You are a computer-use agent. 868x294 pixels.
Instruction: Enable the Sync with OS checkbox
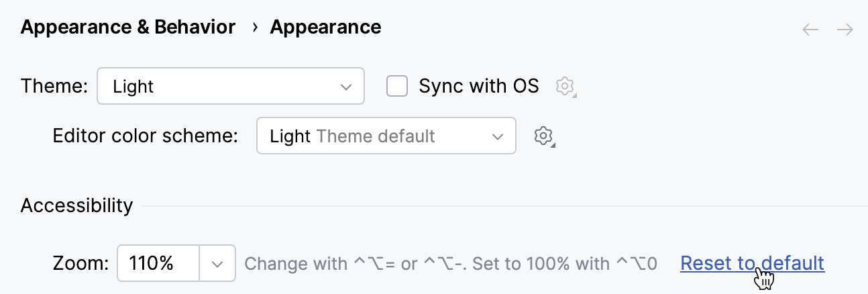click(398, 86)
